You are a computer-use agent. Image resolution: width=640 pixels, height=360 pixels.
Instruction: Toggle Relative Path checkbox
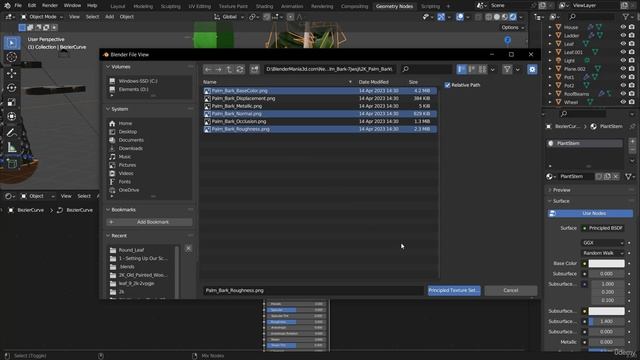pos(447,85)
